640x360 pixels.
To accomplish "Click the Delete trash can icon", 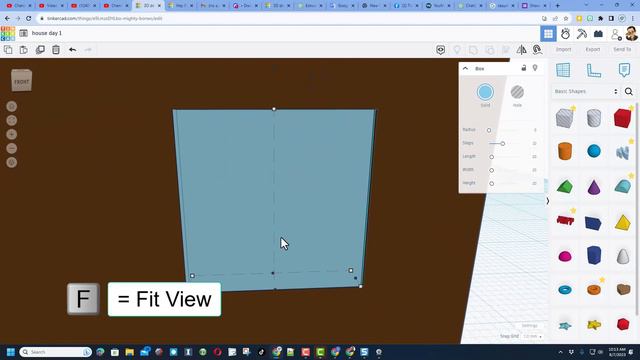I will pos(56,50).
